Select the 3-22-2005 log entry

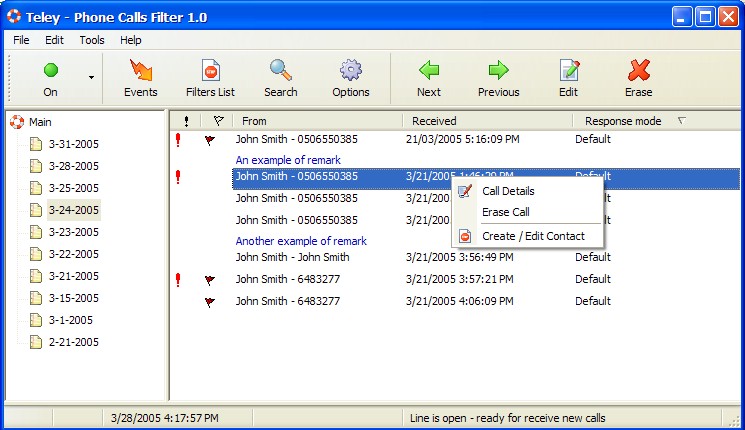74,254
